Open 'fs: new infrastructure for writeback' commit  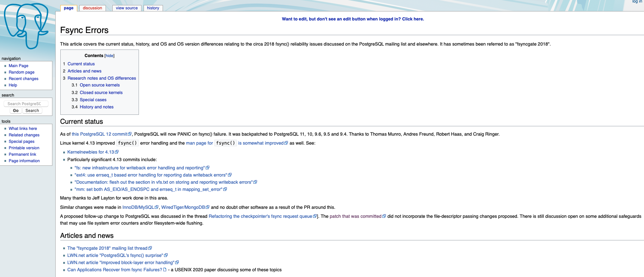pyautogui.click(x=140, y=168)
